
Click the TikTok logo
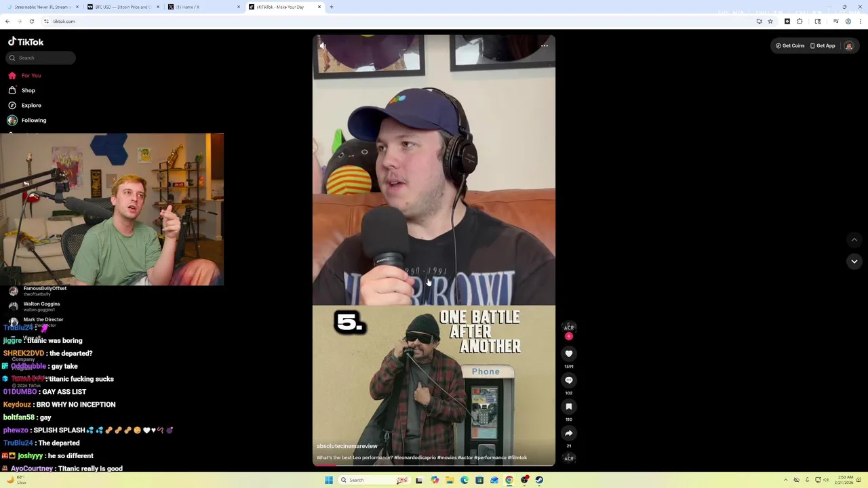[26, 41]
